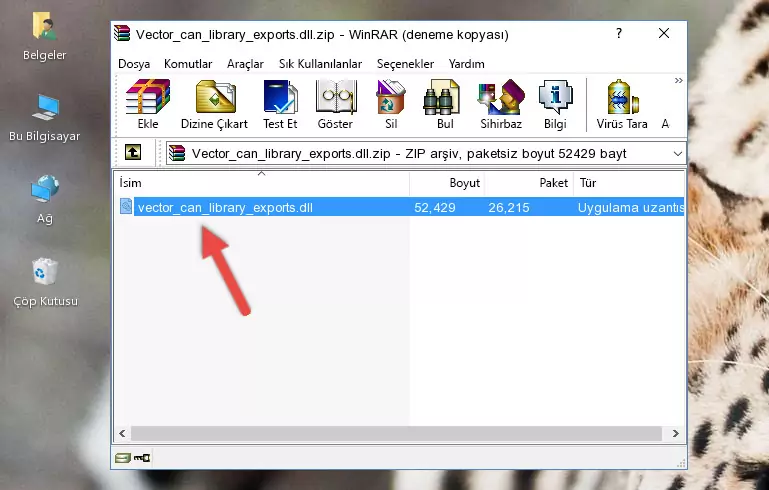
Task: Click the question mark help button
Action: click(619, 33)
